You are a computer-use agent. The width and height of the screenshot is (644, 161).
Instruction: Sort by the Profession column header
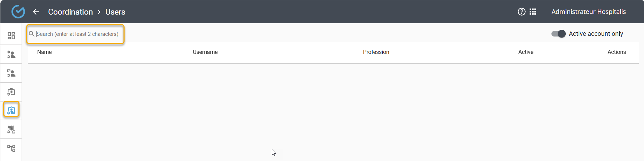pyautogui.click(x=376, y=52)
